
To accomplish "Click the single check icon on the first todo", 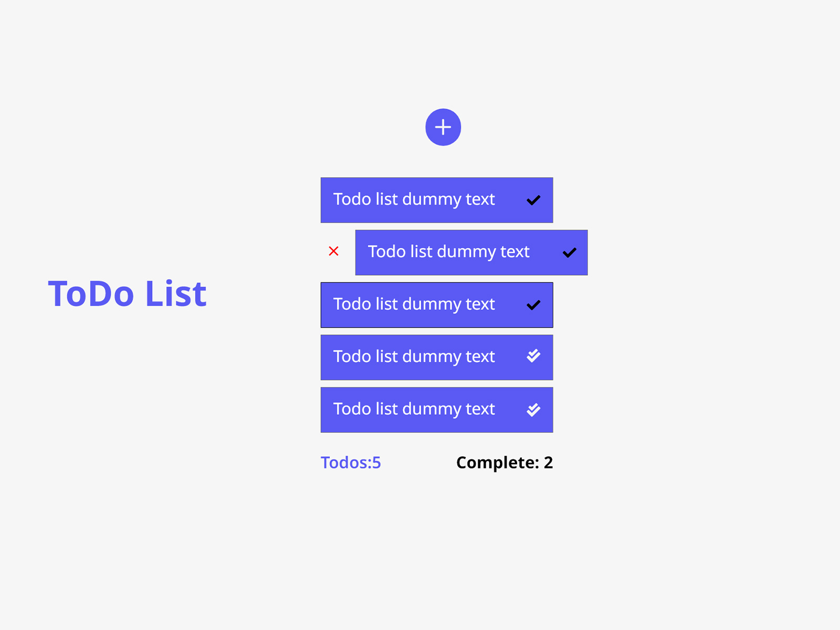I will coord(533,199).
